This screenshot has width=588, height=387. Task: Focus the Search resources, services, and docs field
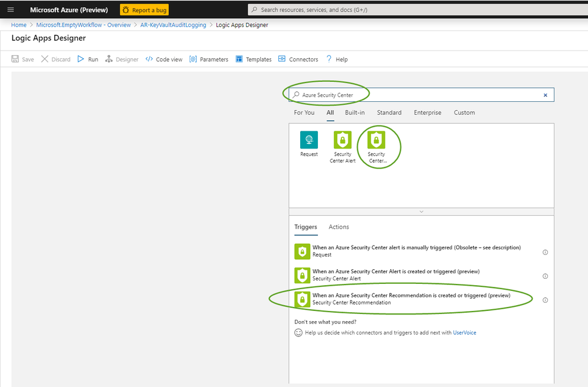(x=418, y=10)
